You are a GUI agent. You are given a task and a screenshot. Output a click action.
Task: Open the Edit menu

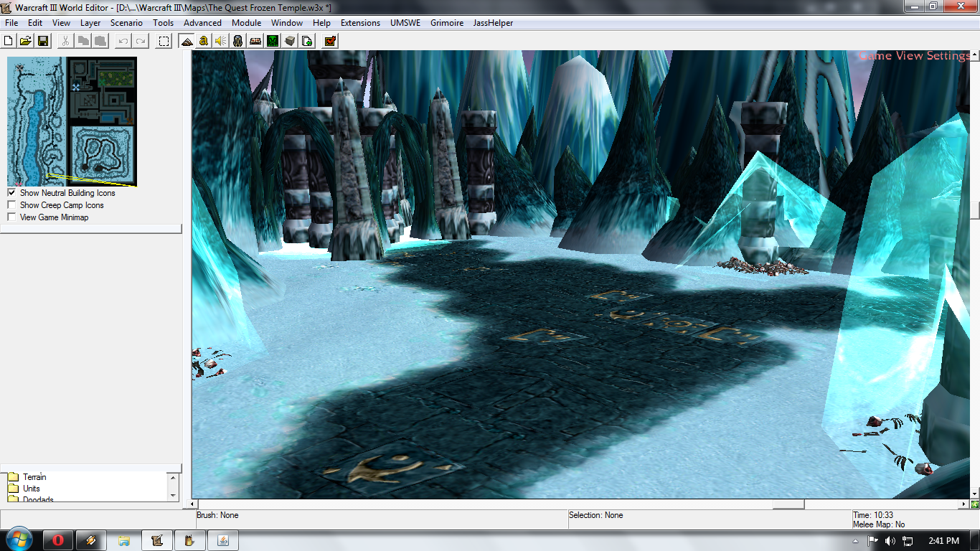pyautogui.click(x=35, y=23)
